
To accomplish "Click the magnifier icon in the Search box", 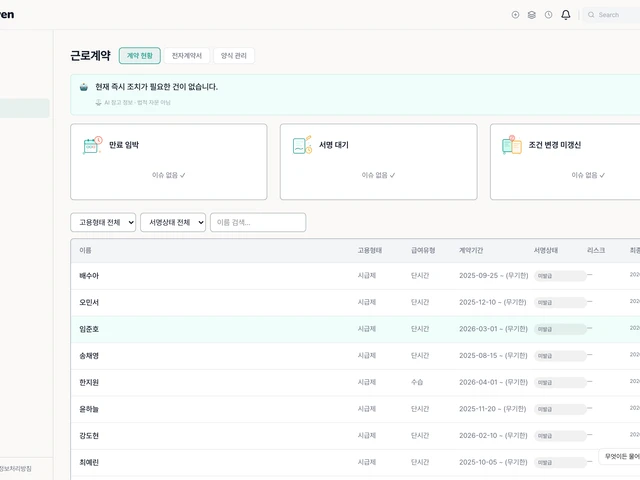I will pyautogui.click(x=591, y=15).
